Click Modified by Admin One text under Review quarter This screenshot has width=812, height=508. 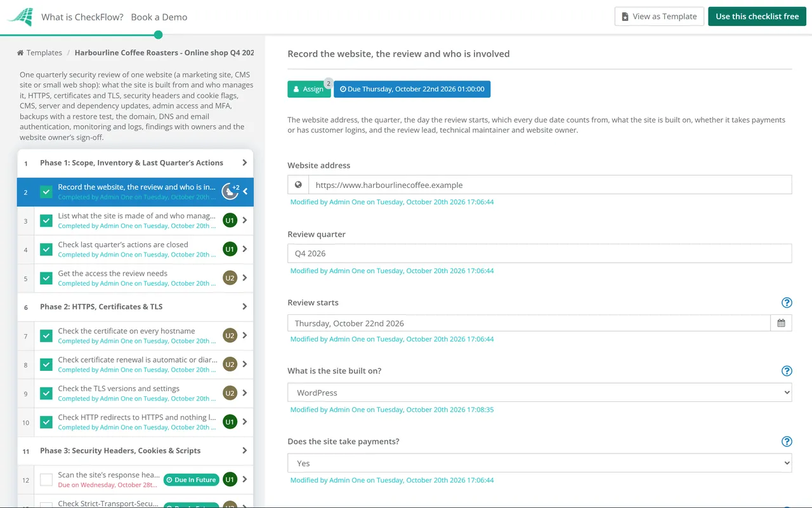pyautogui.click(x=392, y=271)
